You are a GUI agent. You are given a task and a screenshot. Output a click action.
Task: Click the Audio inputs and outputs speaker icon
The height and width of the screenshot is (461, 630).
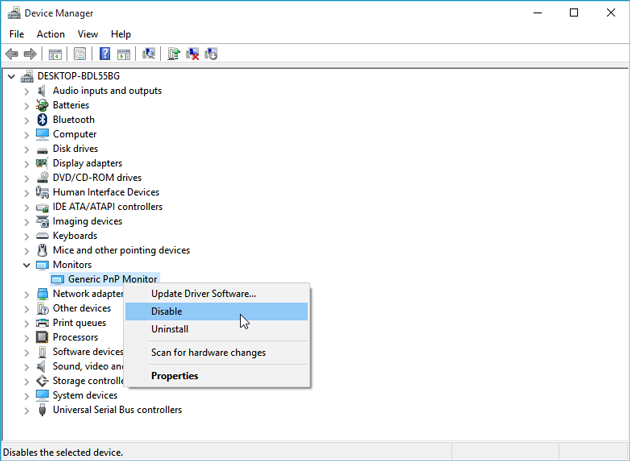[x=41, y=91]
